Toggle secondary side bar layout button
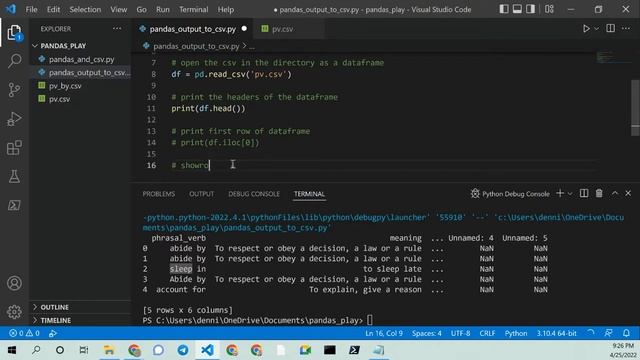Image resolution: width=640 pixels, height=360 pixels. pyautogui.click(x=530, y=9)
